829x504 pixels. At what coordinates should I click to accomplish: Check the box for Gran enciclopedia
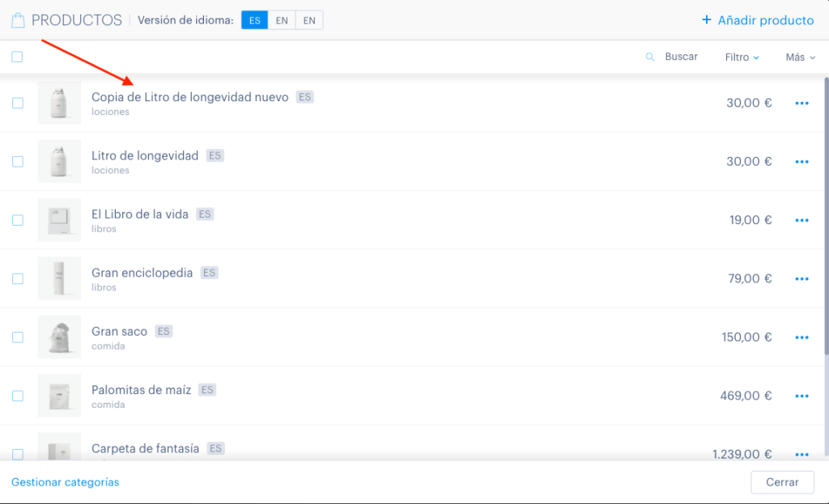click(18, 278)
